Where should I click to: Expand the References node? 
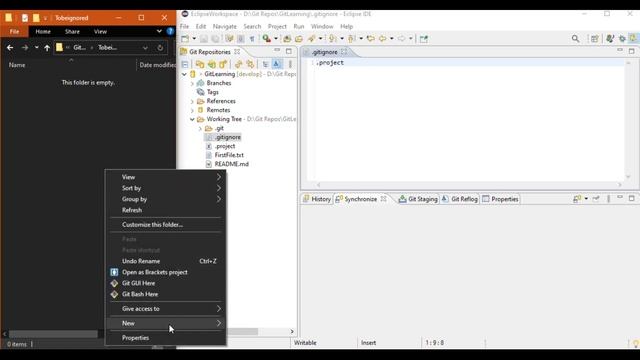pyautogui.click(x=192, y=101)
